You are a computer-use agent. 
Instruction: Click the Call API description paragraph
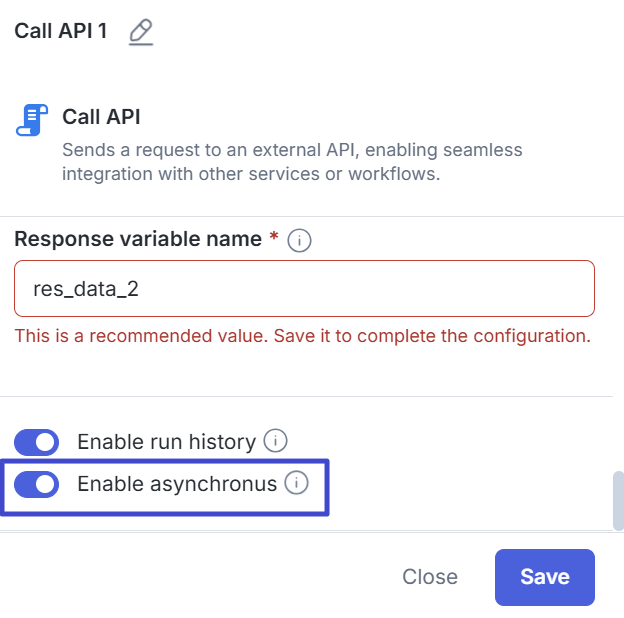point(292,162)
